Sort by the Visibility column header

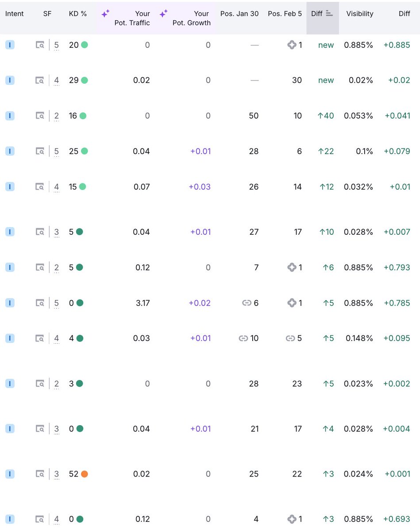pyautogui.click(x=360, y=14)
